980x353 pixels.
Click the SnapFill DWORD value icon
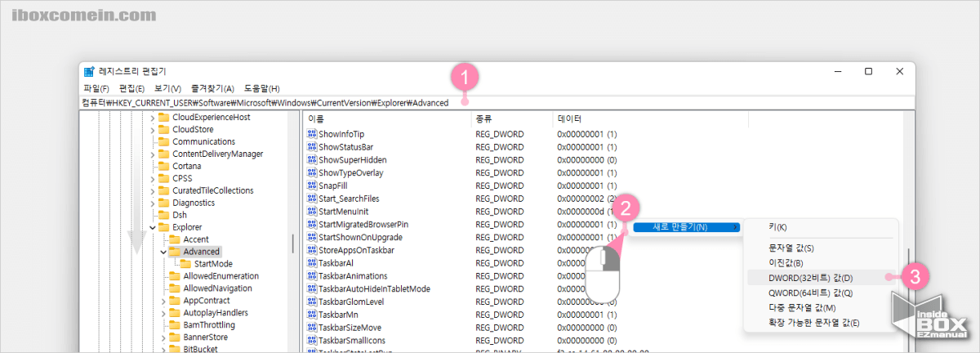click(x=311, y=185)
